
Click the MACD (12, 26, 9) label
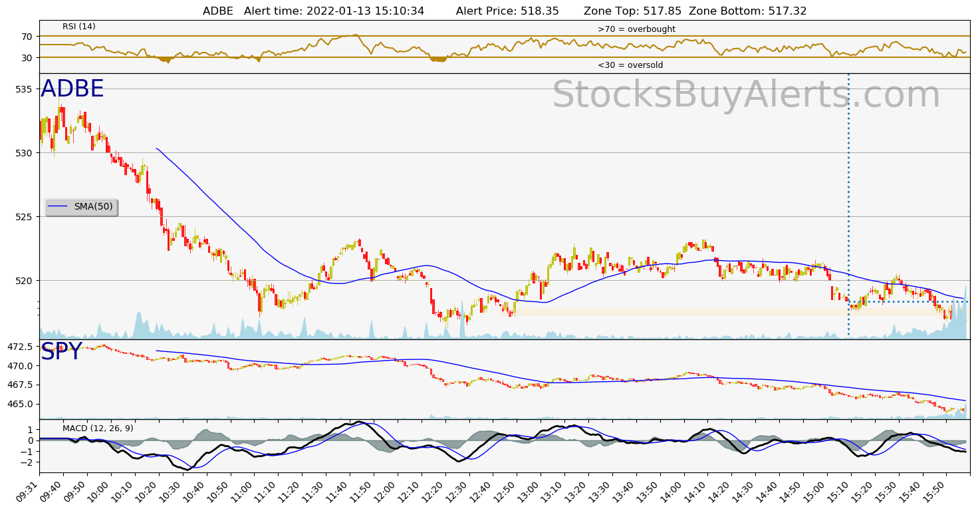tap(98, 428)
